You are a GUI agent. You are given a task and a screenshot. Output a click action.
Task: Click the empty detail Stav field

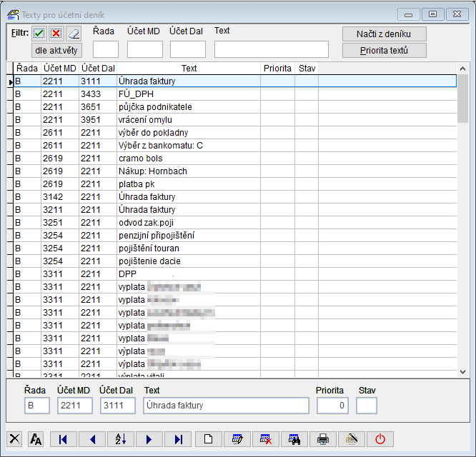(367, 406)
